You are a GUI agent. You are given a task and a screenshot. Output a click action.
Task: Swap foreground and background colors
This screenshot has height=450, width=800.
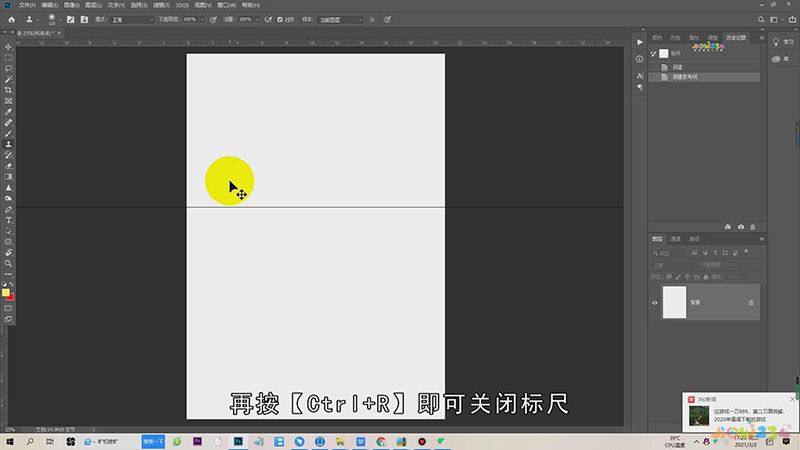[11, 285]
